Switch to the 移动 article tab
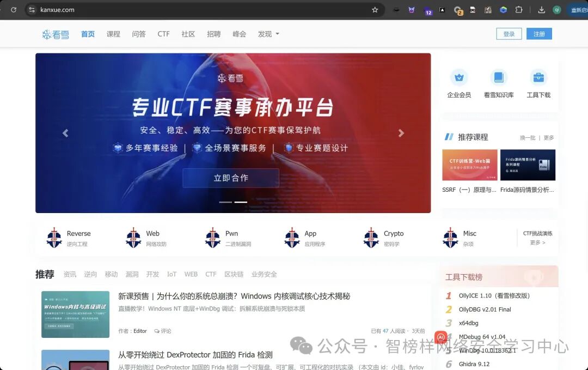The image size is (588, 370). click(111, 274)
